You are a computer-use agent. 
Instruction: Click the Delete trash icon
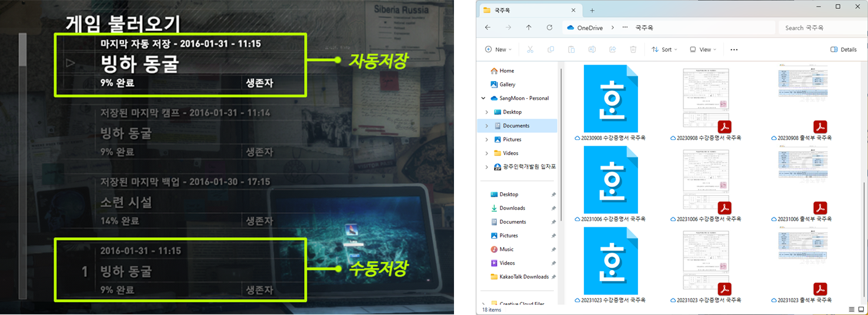click(x=633, y=49)
